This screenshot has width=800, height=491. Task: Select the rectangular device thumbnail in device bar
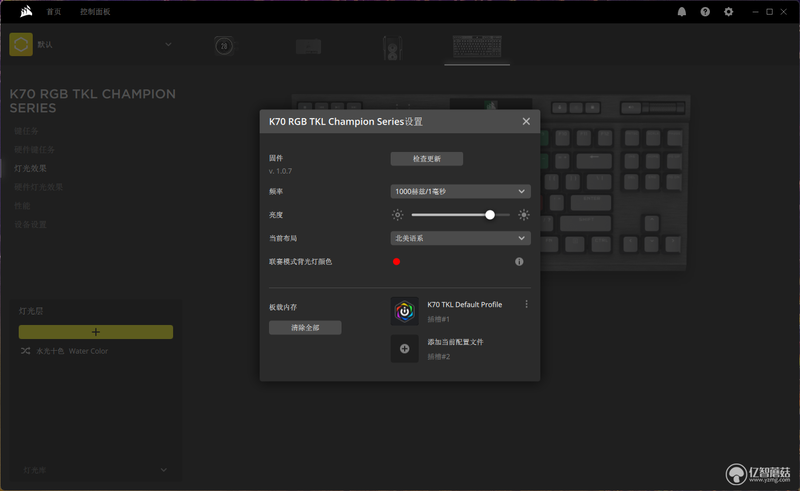(308, 46)
